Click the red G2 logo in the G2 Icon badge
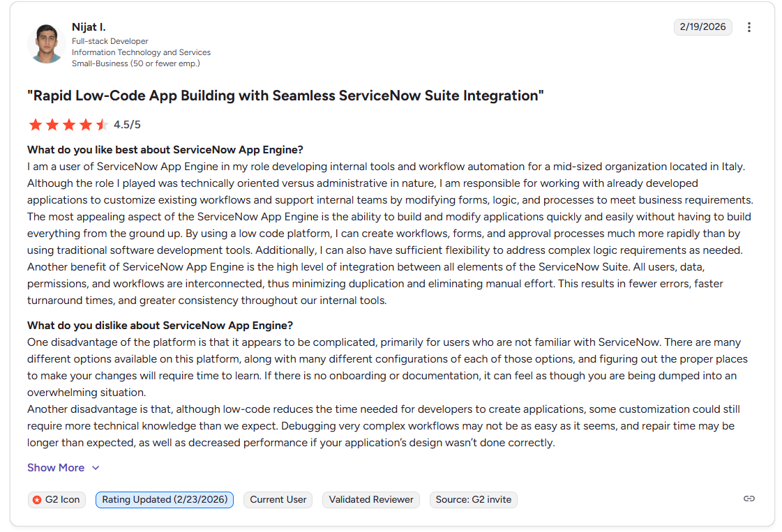 (x=37, y=500)
